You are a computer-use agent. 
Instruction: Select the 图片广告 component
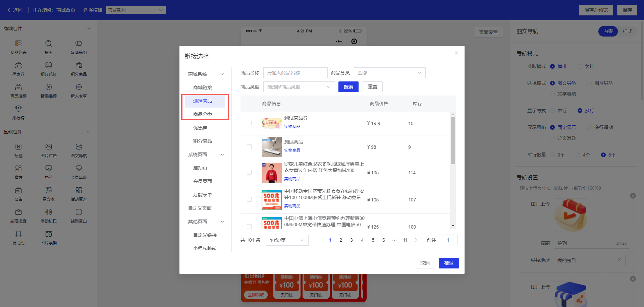click(x=49, y=149)
